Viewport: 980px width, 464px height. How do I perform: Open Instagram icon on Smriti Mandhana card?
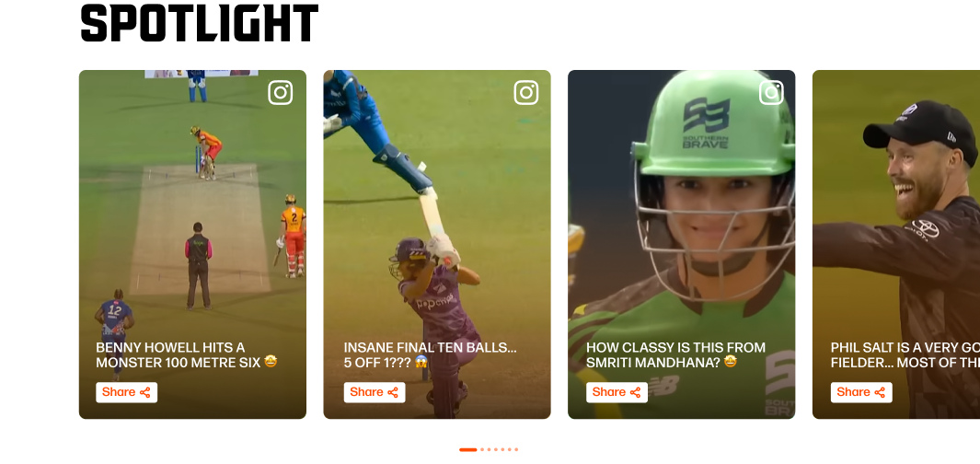click(x=771, y=93)
